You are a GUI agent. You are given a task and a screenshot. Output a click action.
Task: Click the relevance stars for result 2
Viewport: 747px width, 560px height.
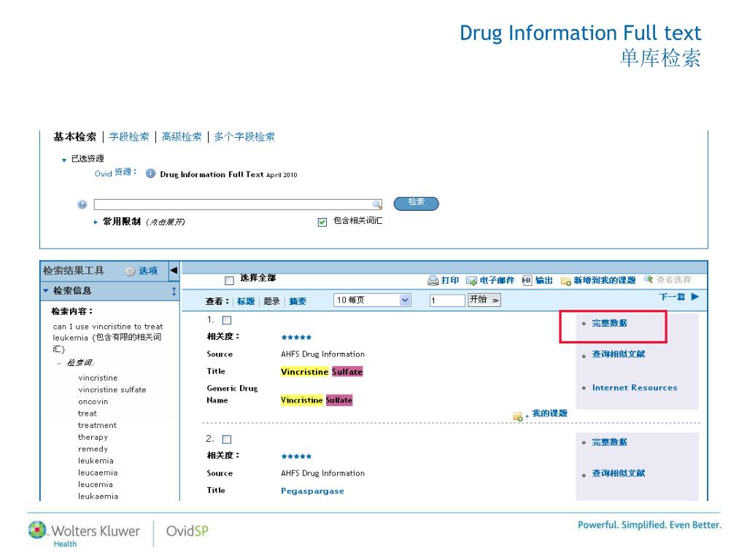coord(296,456)
